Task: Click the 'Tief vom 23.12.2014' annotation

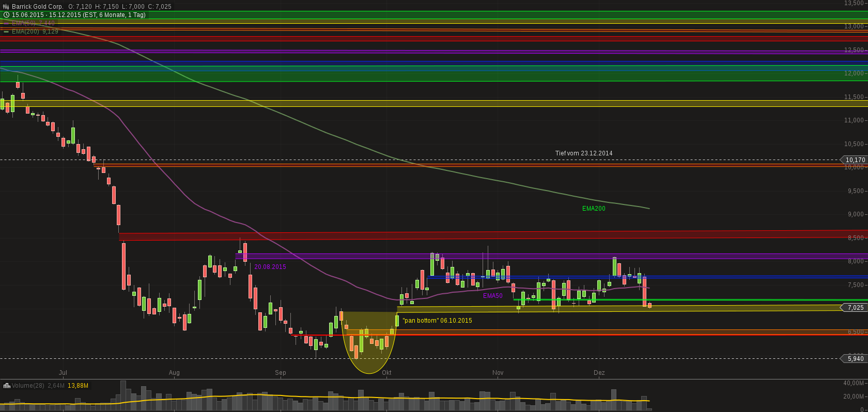Action: point(584,153)
